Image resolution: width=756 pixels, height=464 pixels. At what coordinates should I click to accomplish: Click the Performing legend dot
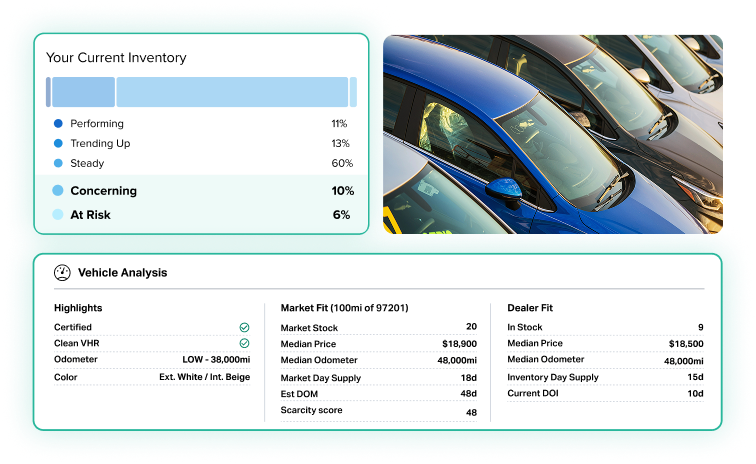click(x=58, y=124)
